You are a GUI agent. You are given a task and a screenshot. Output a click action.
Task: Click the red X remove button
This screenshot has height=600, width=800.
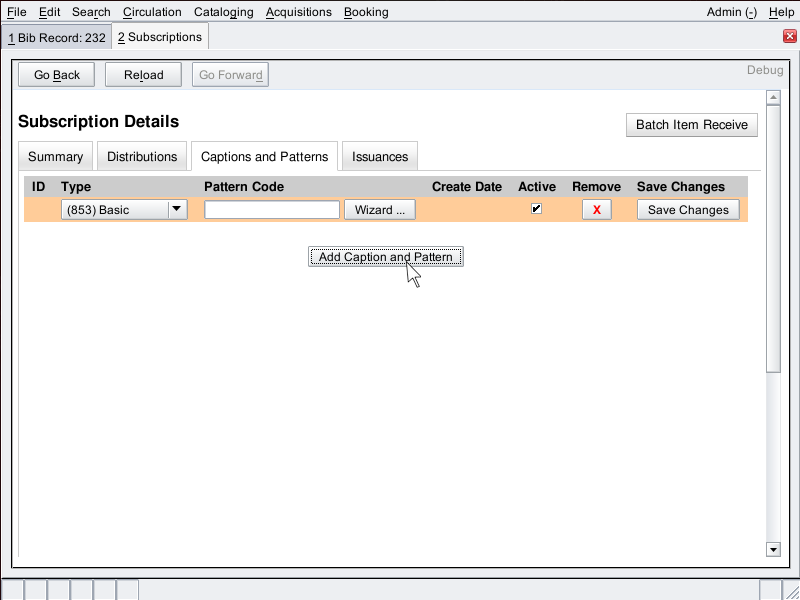click(x=596, y=210)
